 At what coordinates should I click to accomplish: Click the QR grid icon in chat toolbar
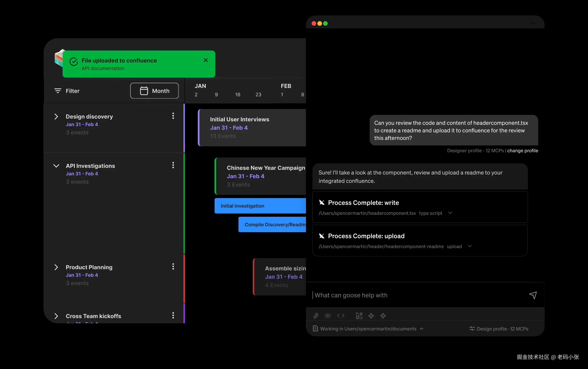(359, 316)
